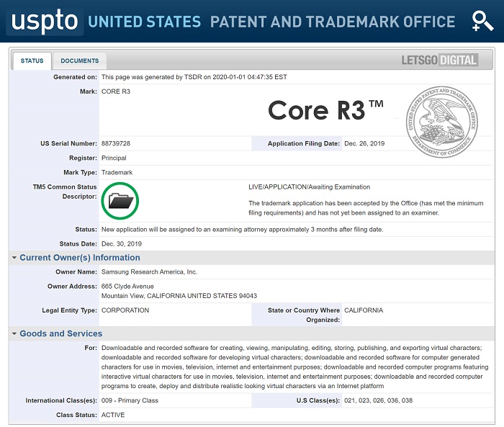This screenshot has width=504, height=427.
Task: Click the search magnifier icon
Action: pos(482,21)
